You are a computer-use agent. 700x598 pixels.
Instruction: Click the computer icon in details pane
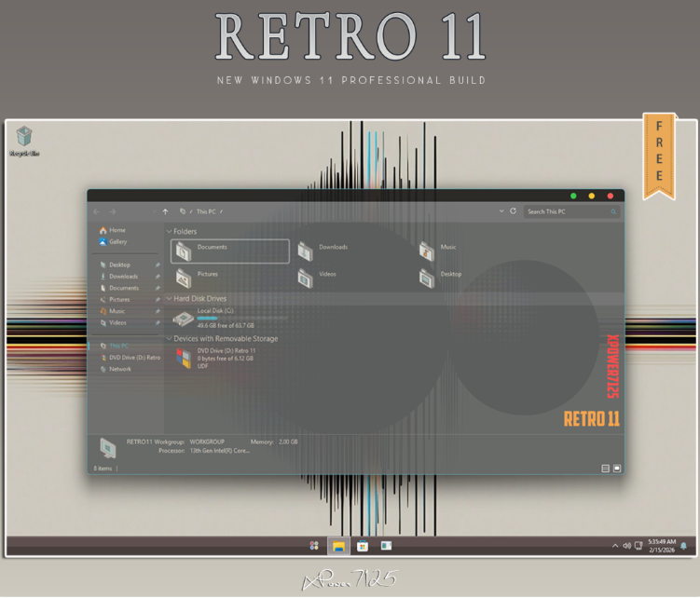pyautogui.click(x=107, y=449)
